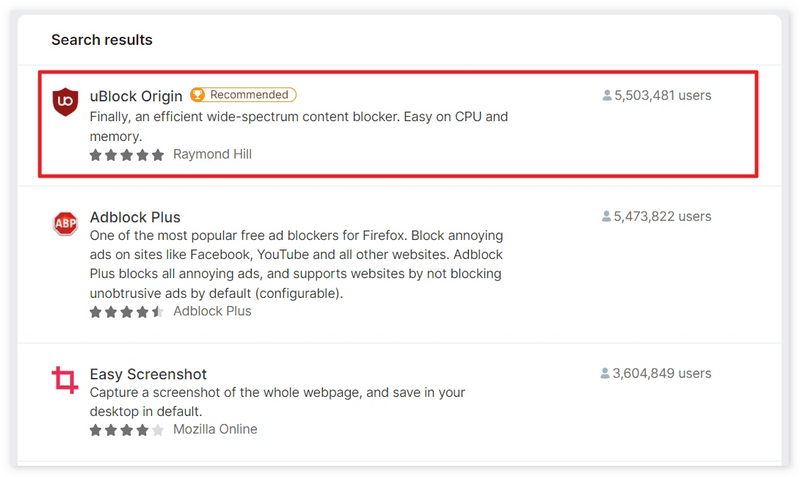Click uBlock Origin's five-star rating

point(126,155)
